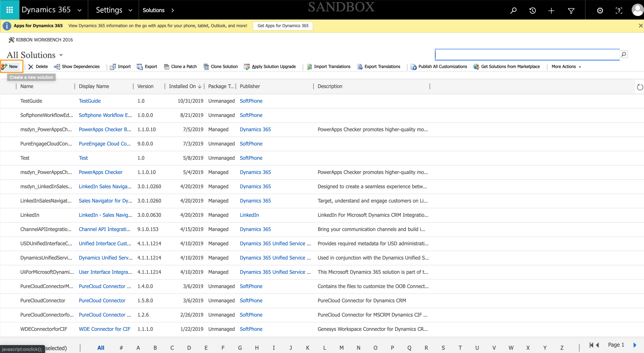Viewport: 644px width, 353px height.
Task: Open Ribbon Workbench 2016
Action: 40,40
